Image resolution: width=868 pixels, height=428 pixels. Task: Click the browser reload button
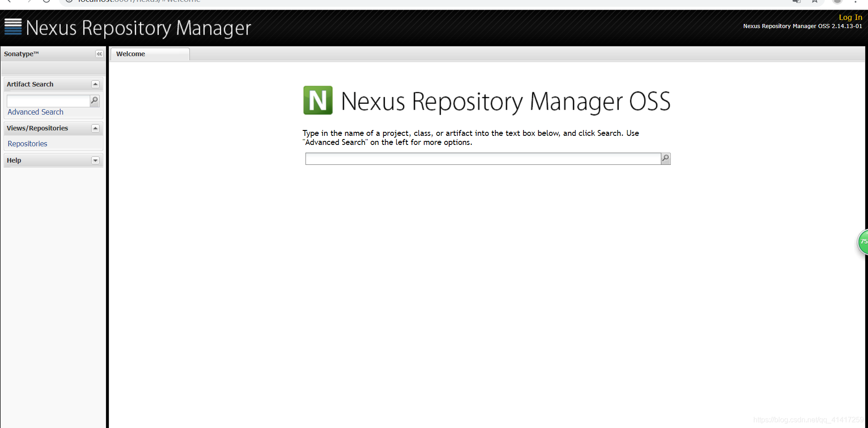coord(46,1)
